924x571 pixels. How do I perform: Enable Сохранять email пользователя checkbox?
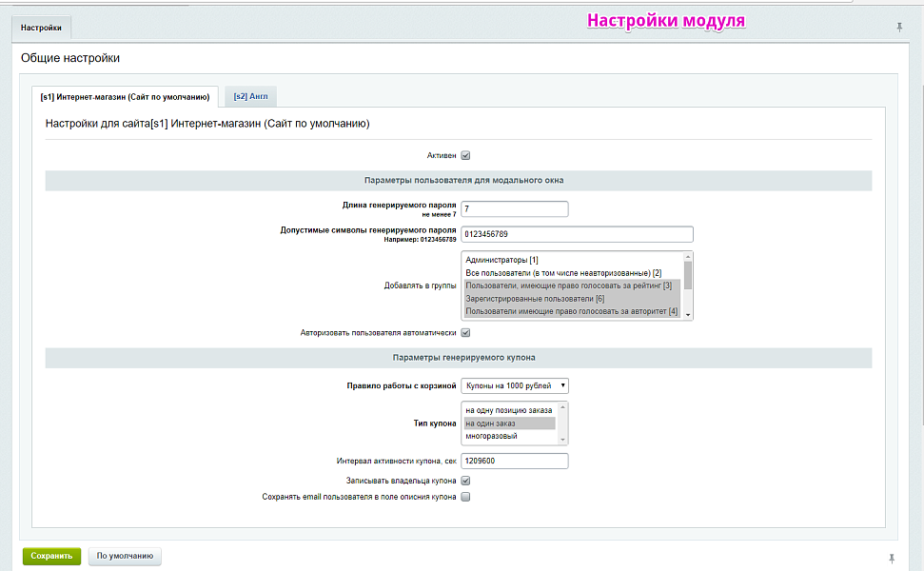tap(466, 497)
